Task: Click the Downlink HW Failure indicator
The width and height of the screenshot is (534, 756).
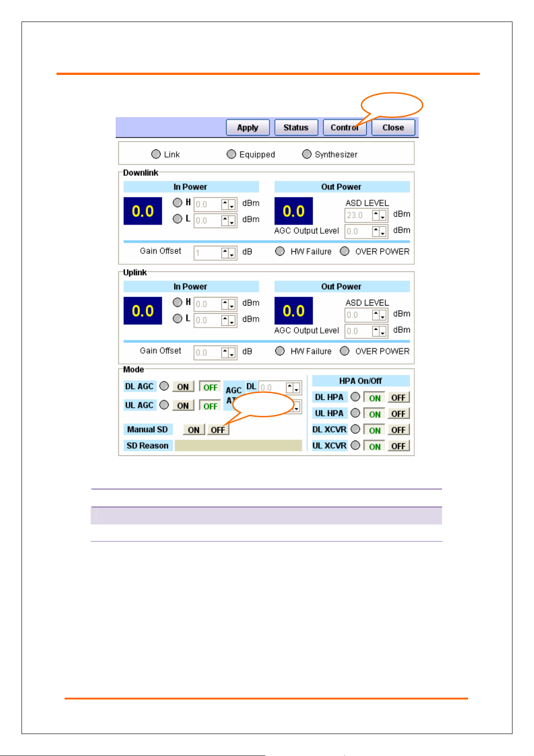Action: coord(280,251)
